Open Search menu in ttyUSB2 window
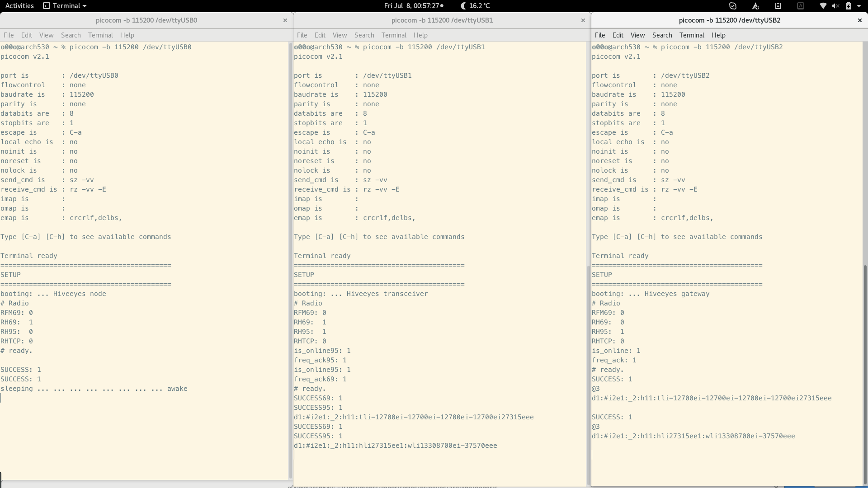This screenshot has height=488, width=868. pyautogui.click(x=662, y=35)
